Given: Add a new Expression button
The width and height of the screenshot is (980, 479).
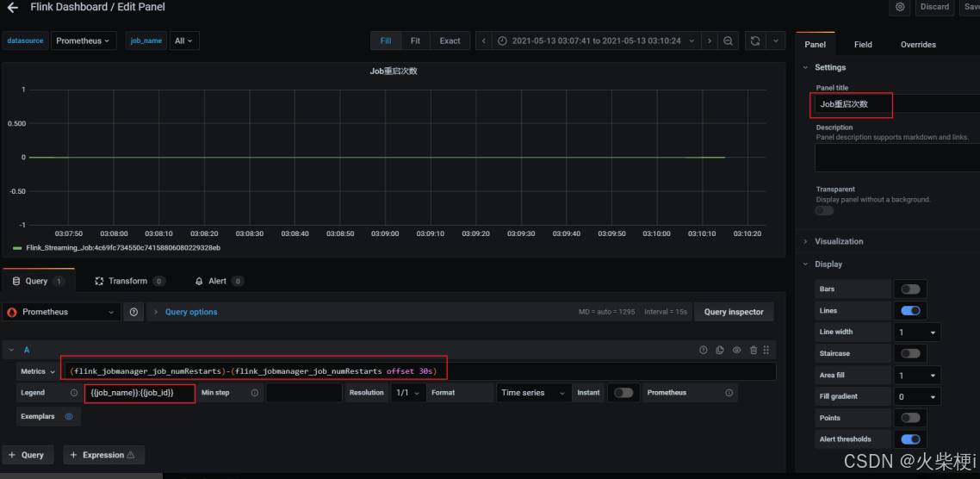Looking at the screenshot, I should coord(103,455).
